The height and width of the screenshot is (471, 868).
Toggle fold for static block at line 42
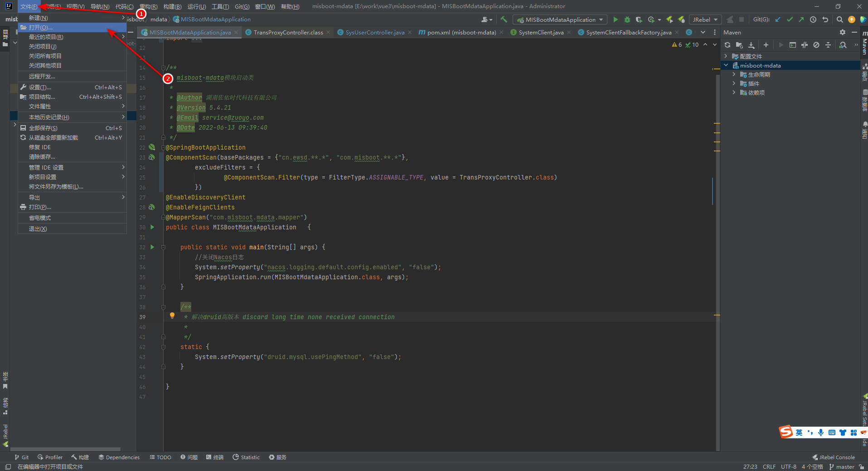[163, 347]
